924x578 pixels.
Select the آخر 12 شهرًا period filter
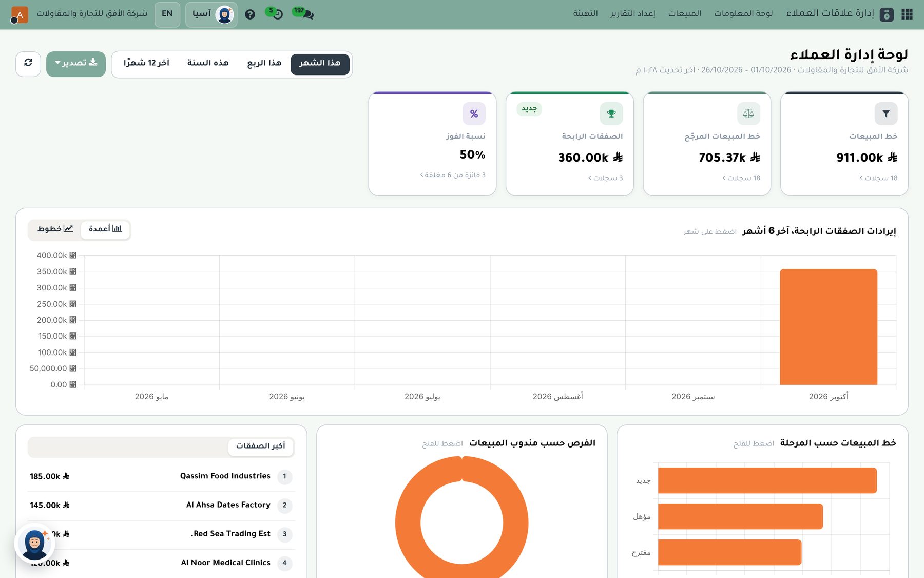pyautogui.click(x=146, y=63)
